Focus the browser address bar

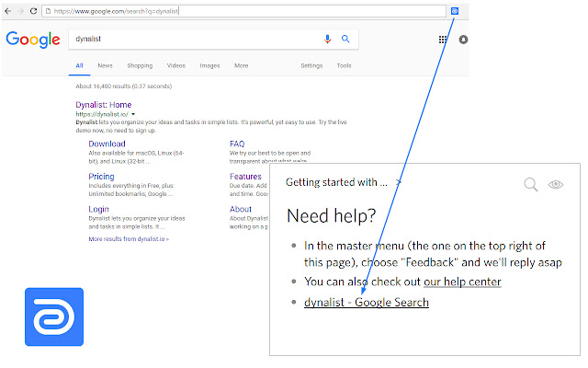[243, 11]
